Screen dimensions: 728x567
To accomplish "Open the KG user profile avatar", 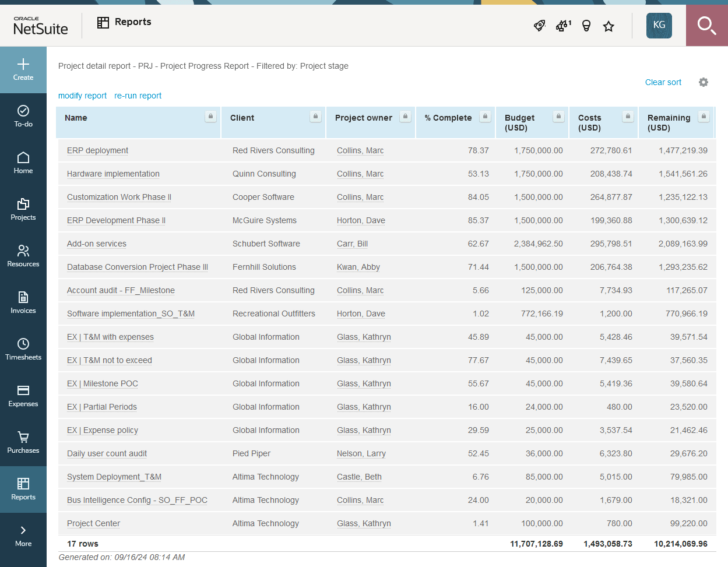I will point(659,25).
